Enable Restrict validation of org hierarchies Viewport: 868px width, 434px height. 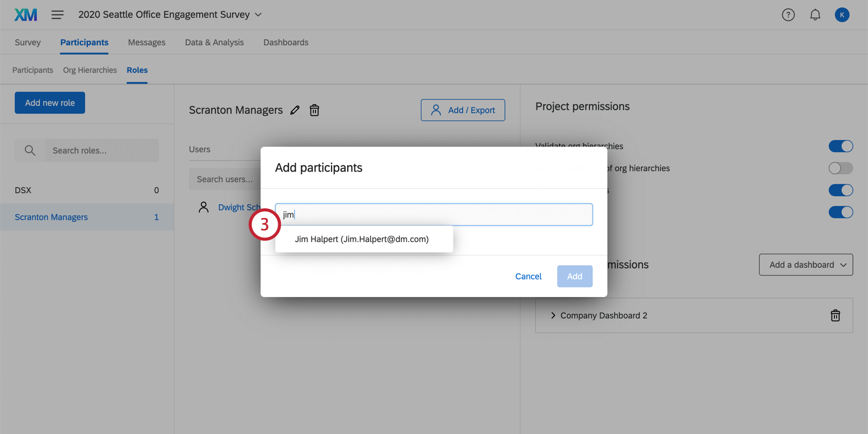coord(840,168)
